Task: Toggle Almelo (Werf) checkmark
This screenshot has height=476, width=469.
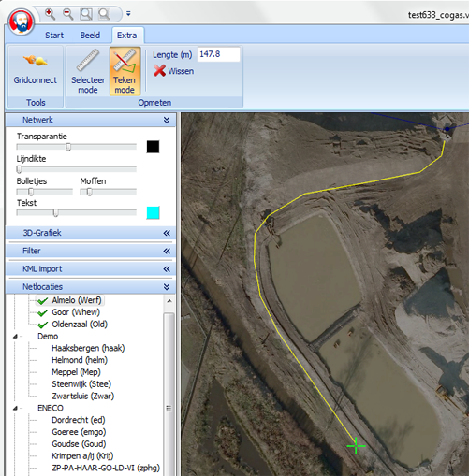Action: [x=42, y=301]
